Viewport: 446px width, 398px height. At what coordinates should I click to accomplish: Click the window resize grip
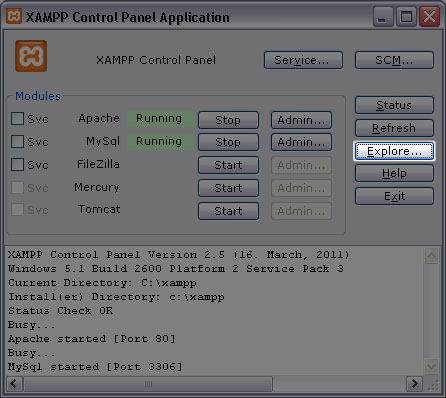[x=433, y=385]
